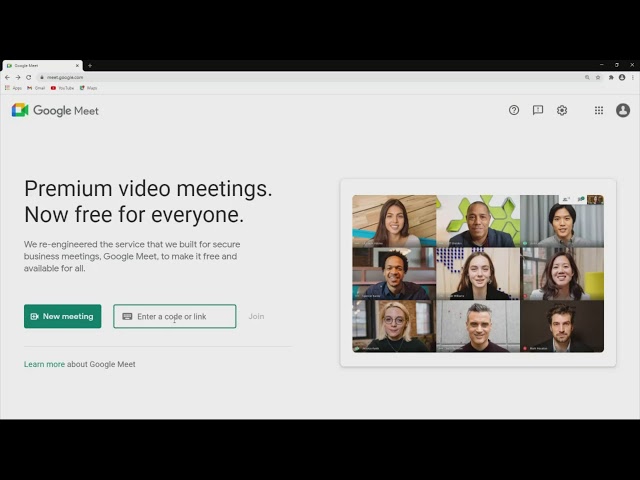This screenshot has height=480, width=640.
Task: Click the Join button
Action: click(256, 316)
